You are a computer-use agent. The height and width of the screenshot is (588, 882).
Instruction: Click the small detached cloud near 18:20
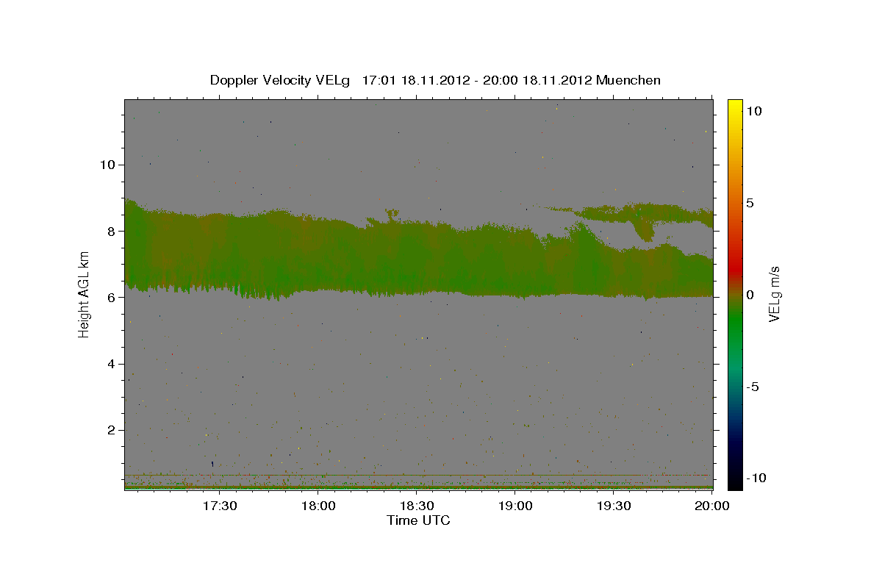click(x=392, y=215)
